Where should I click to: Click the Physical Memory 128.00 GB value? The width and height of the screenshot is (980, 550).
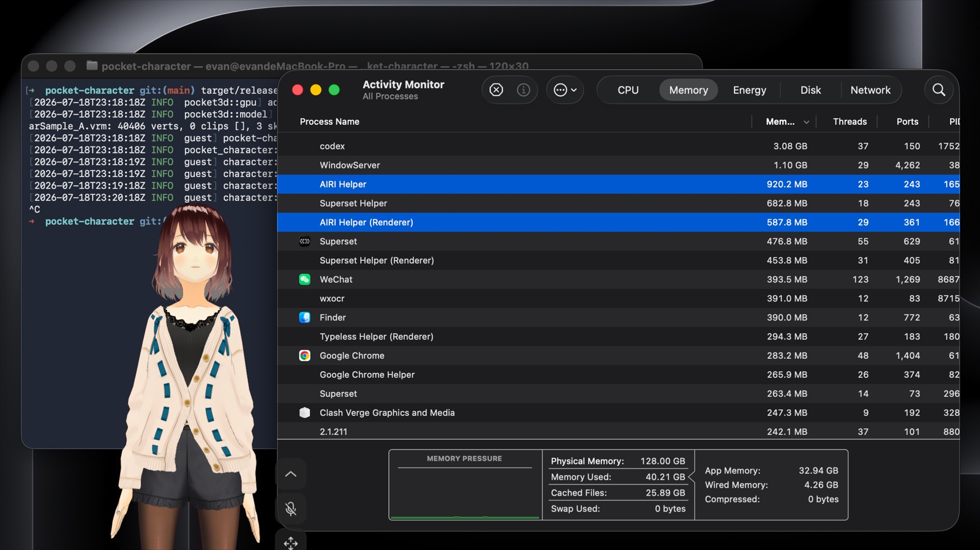click(x=663, y=461)
